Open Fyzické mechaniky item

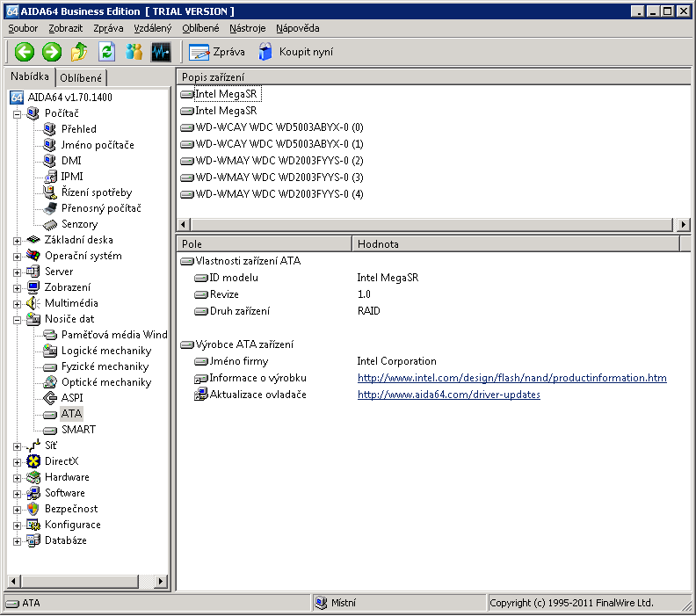tap(105, 366)
